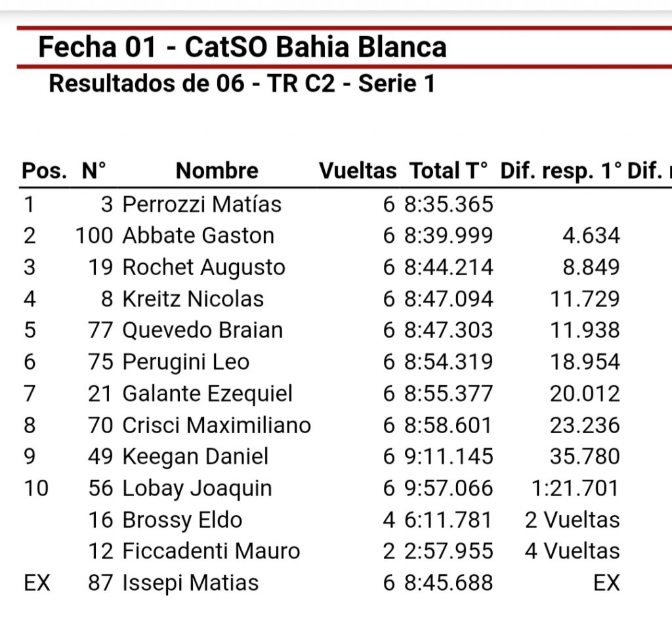Click the 'Vueltas' column header

pyautogui.click(x=358, y=171)
